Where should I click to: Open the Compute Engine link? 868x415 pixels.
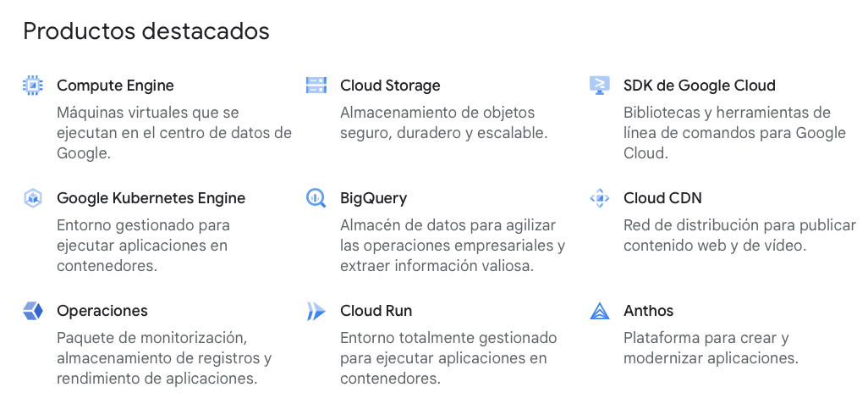115,86
